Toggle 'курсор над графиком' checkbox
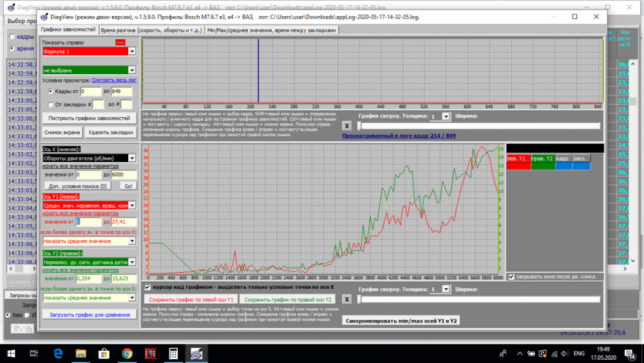Viewport: 644px width, 363px height. (148, 287)
